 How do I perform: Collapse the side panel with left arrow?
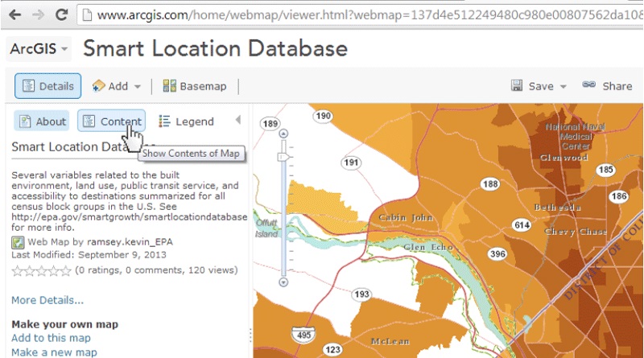click(238, 120)
